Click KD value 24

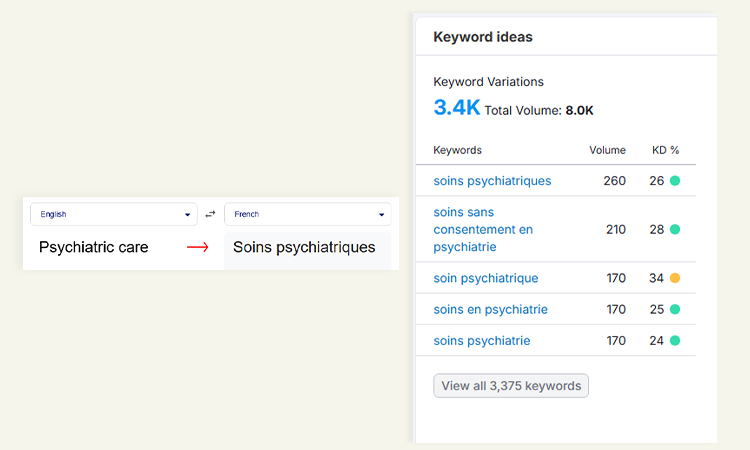pos(656,340)
